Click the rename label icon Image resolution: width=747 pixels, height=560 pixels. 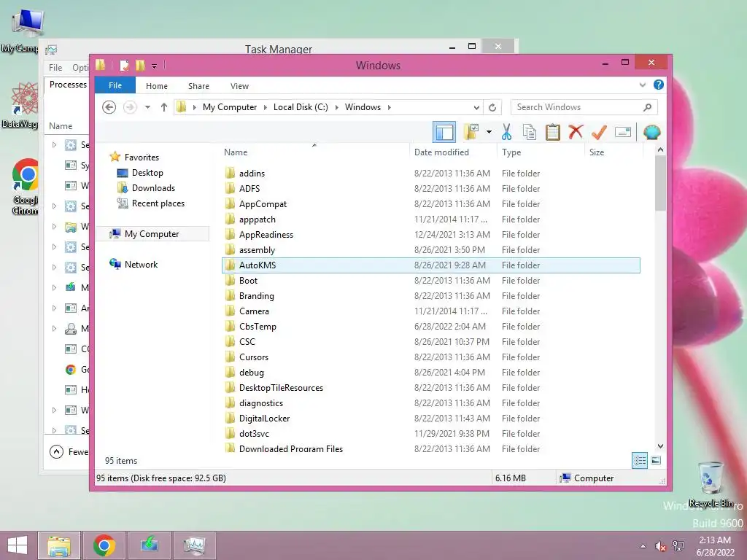(x=623, y=132)
